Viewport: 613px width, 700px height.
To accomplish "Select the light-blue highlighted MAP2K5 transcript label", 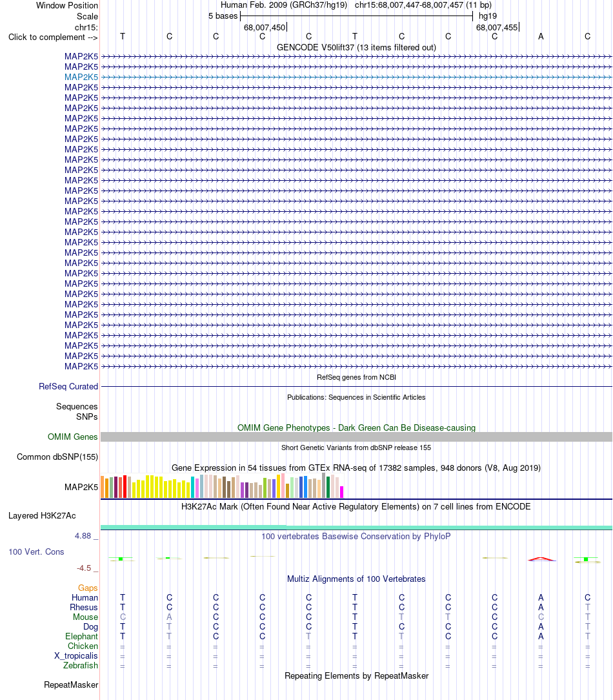I will click(81, 77).
